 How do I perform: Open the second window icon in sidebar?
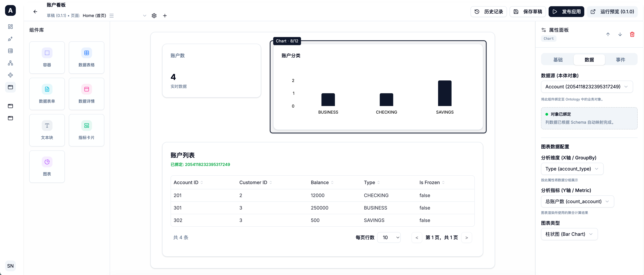[x=10, y=106]
